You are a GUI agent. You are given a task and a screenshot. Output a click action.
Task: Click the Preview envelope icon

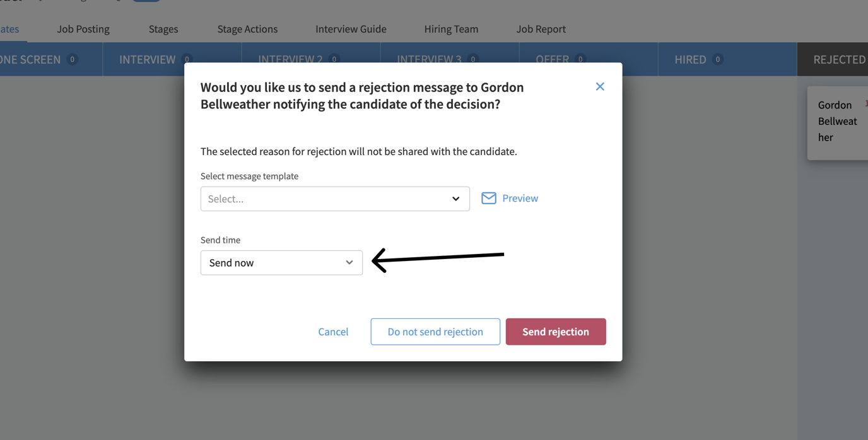point(489,198)
